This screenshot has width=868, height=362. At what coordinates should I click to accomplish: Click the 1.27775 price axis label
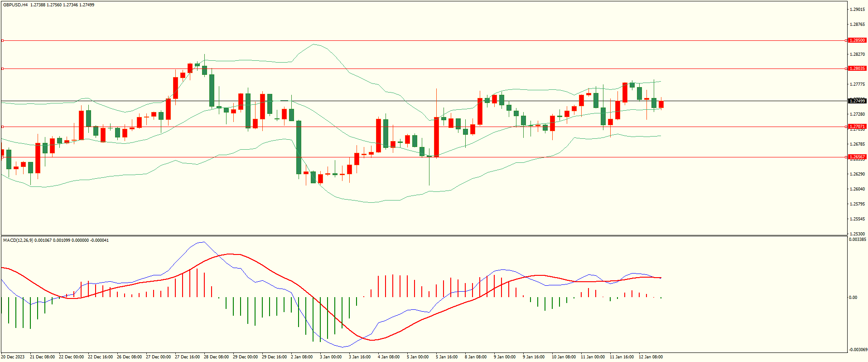click(x=858, y=84)
